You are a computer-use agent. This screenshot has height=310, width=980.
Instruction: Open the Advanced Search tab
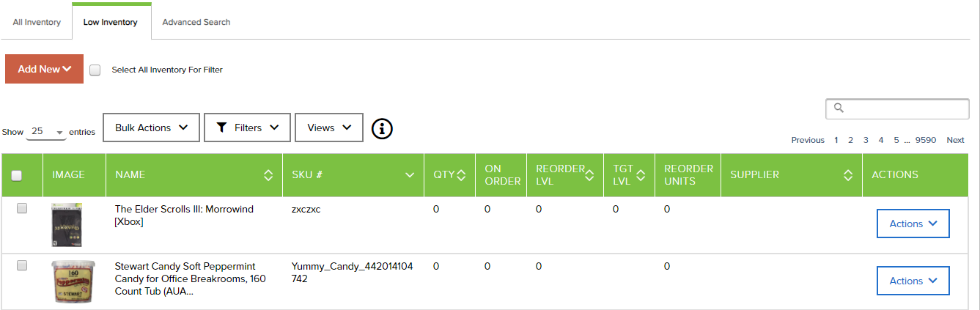coord(196,22)
